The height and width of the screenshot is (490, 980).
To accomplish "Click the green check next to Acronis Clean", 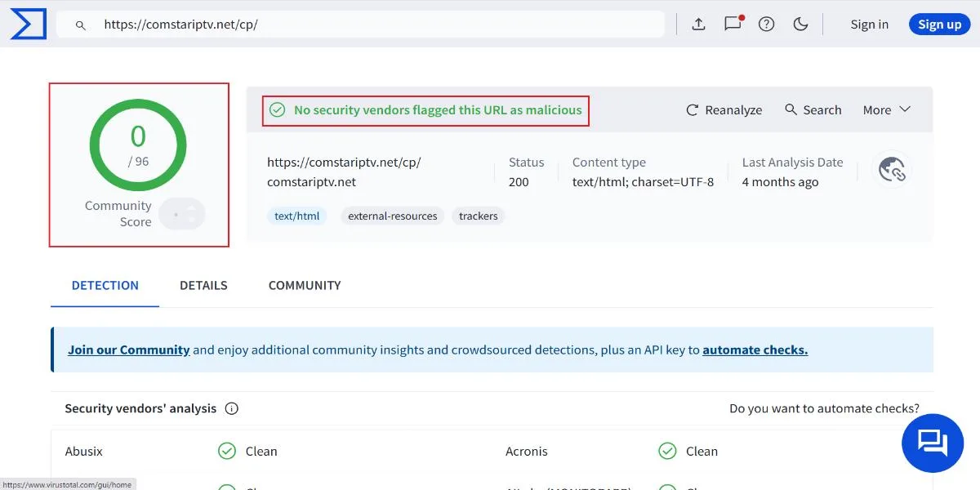I will click(x=667, y=451).
